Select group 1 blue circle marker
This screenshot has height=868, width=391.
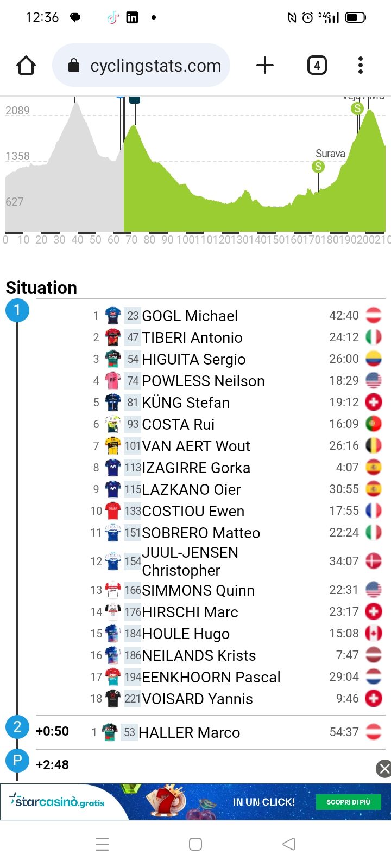pos(17,310)
